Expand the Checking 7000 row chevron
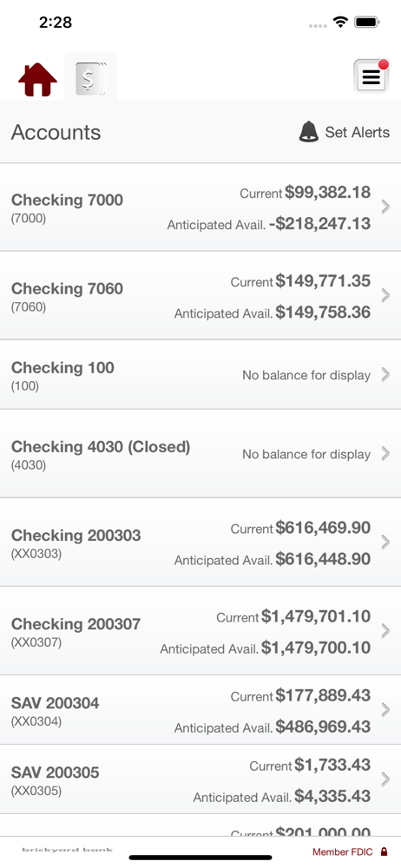 pos(386,207)
